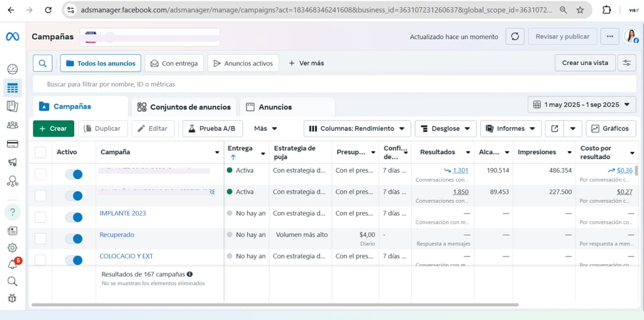The width and height of the screenshot is (644, 320).
Task: Open export options dropdown arrow
Action: click(573, 129)
